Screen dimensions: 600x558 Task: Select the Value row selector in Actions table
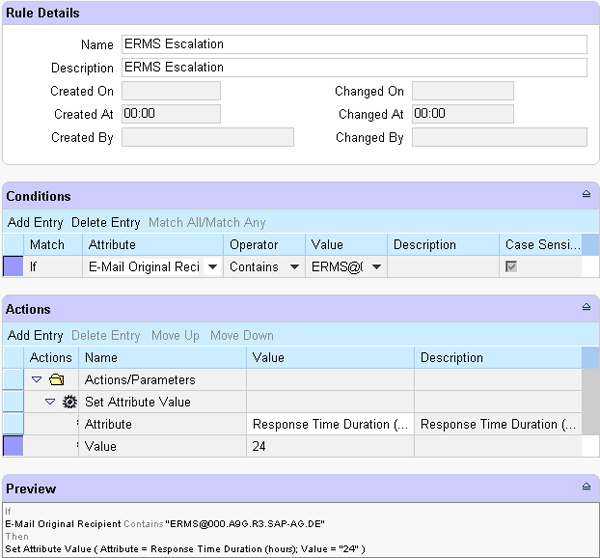tap(13, 447)
